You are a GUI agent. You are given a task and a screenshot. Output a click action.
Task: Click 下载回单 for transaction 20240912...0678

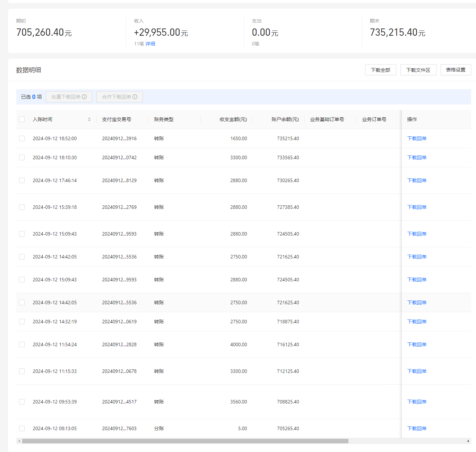(417, 371)
